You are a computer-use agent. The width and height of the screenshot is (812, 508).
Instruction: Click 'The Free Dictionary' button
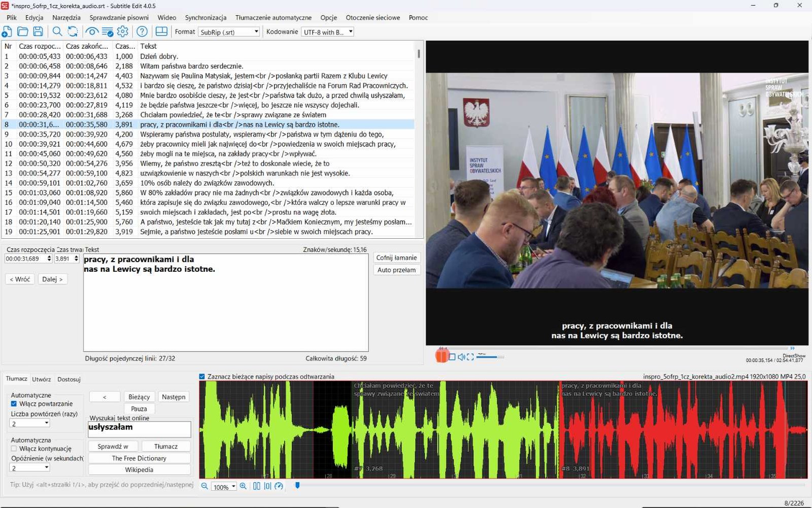(139, 458)
